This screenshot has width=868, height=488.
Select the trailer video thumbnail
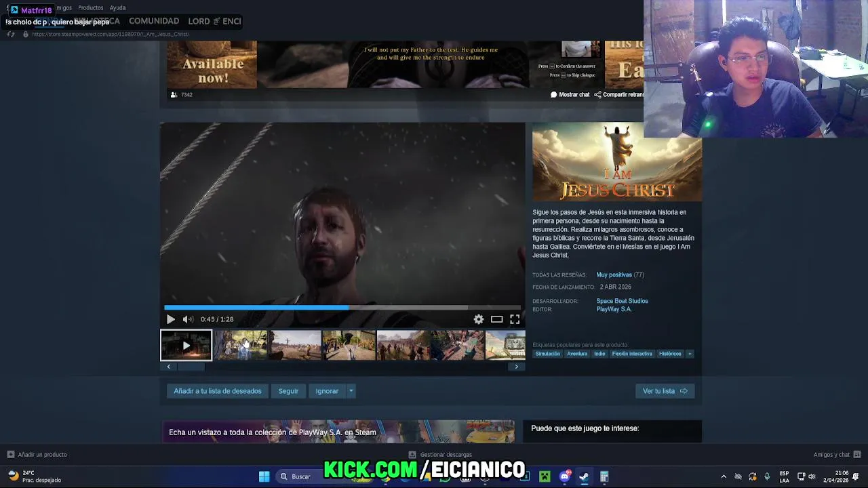[x=186, y=345]
